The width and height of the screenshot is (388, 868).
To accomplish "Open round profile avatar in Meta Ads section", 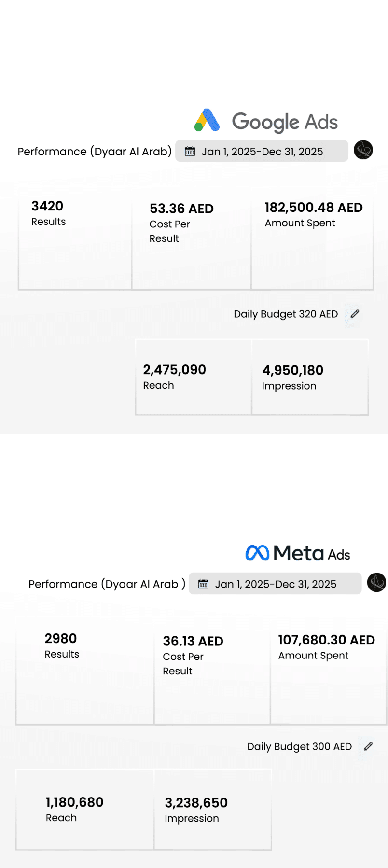I will (x=376, y=582).
